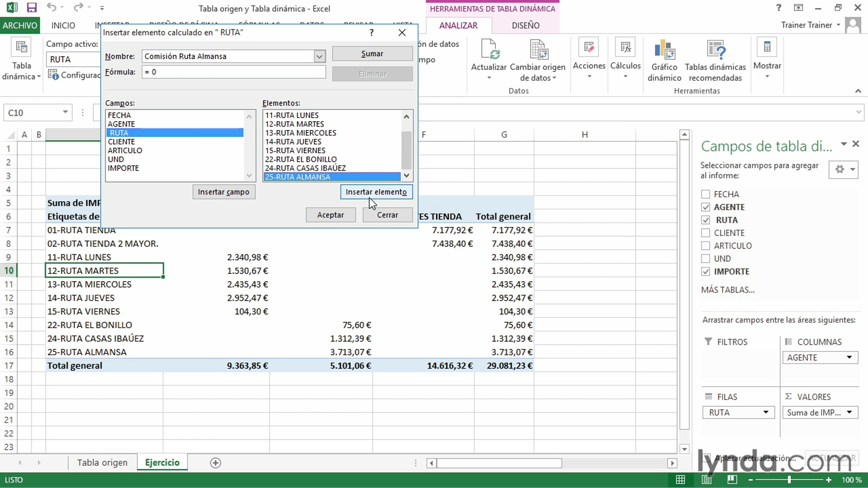Click the Undo arrow icon
This screenshot has width=868, height=488.
coord(51,7)
